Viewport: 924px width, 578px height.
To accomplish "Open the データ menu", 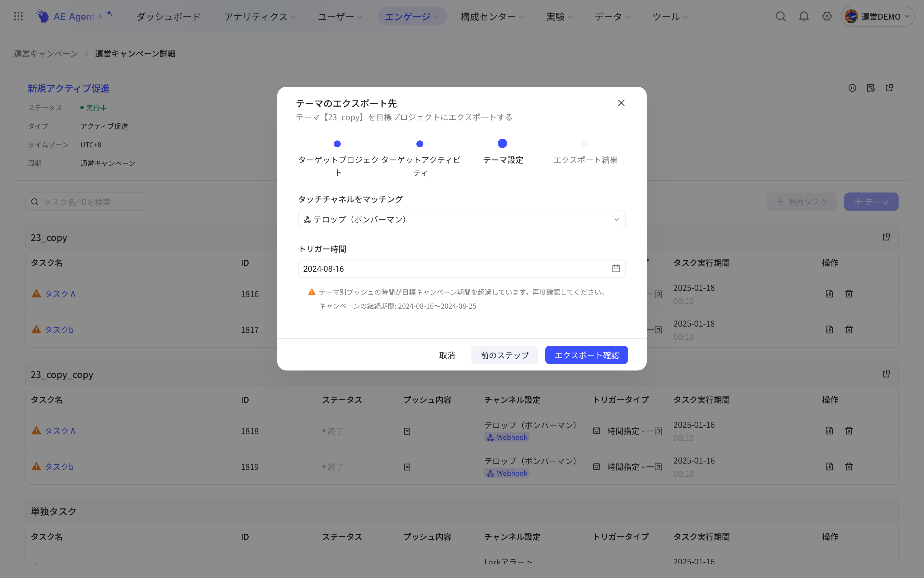I will (612, 16).
